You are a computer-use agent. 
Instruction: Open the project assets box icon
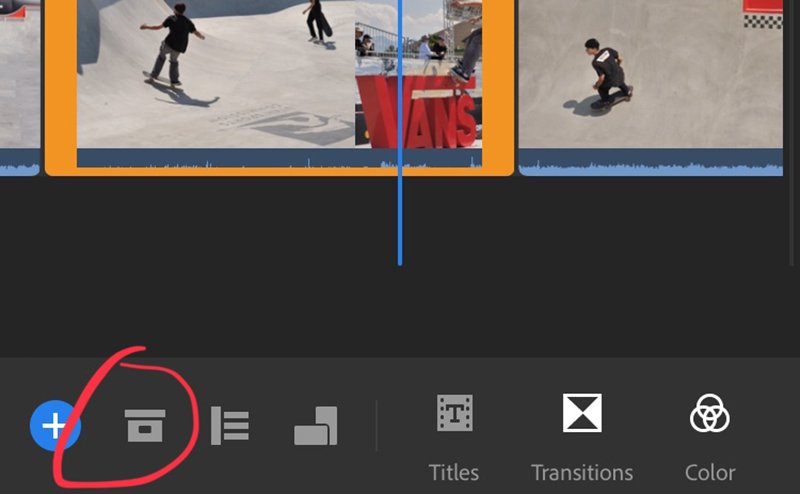pyautogui.click(x=145, y=426)
